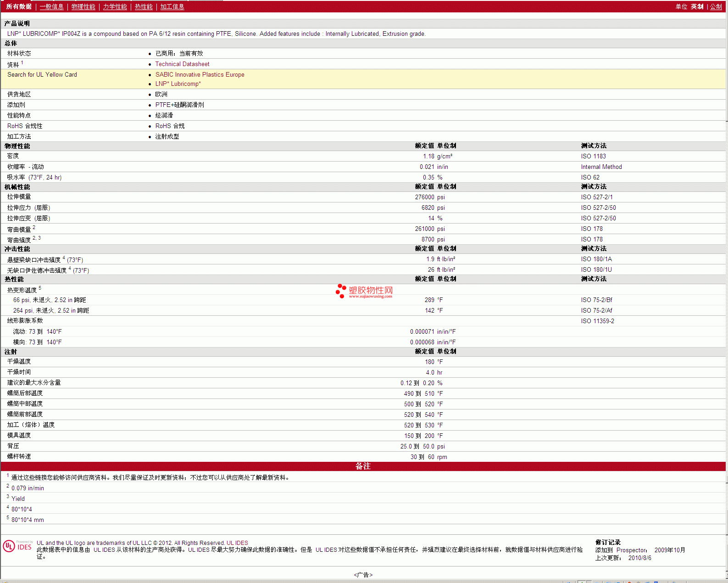
Task: Switch units to 公制 (metric)
Action: pyautogui.click(x=716, y=6)
